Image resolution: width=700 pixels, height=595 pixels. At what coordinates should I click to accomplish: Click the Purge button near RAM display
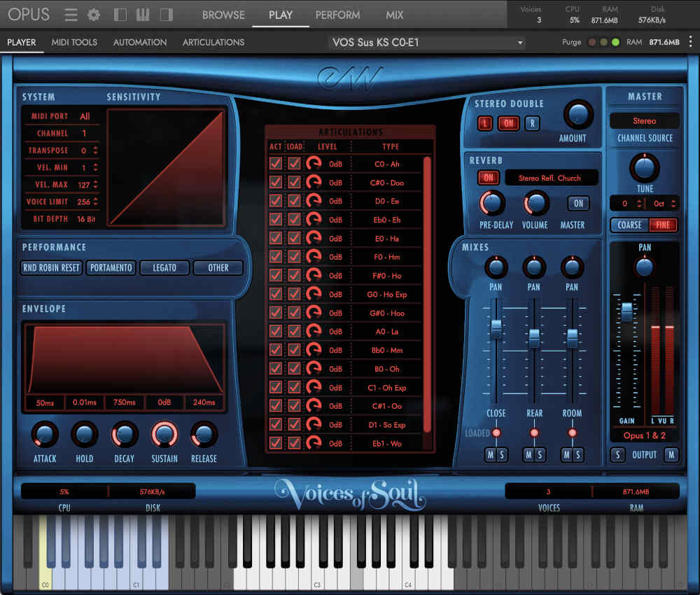click(x=571, y=42)
